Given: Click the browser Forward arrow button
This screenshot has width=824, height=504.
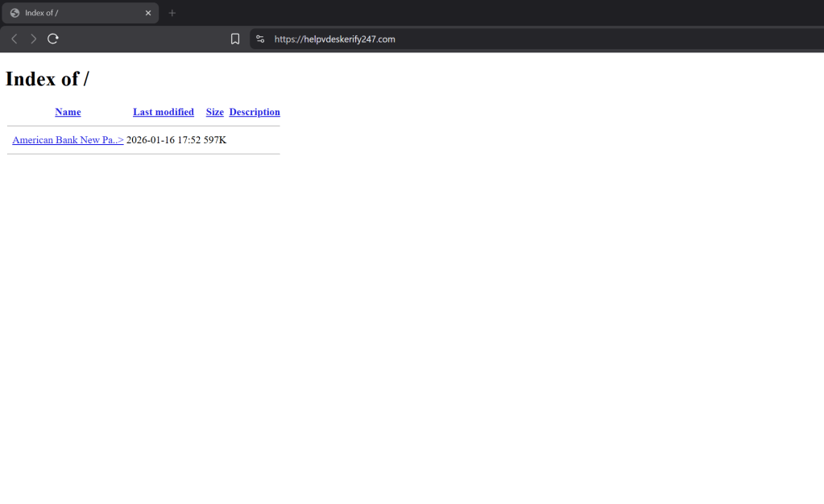Looking at the screenshot, I should coord(33,39).
